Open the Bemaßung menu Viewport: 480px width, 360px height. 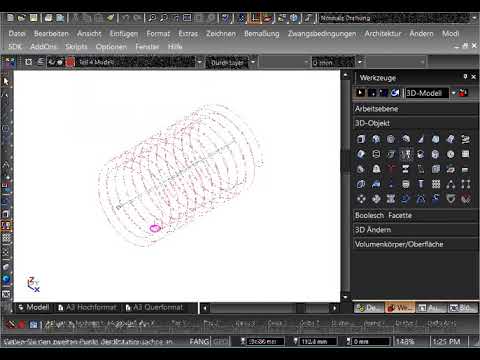click(262, 34)
